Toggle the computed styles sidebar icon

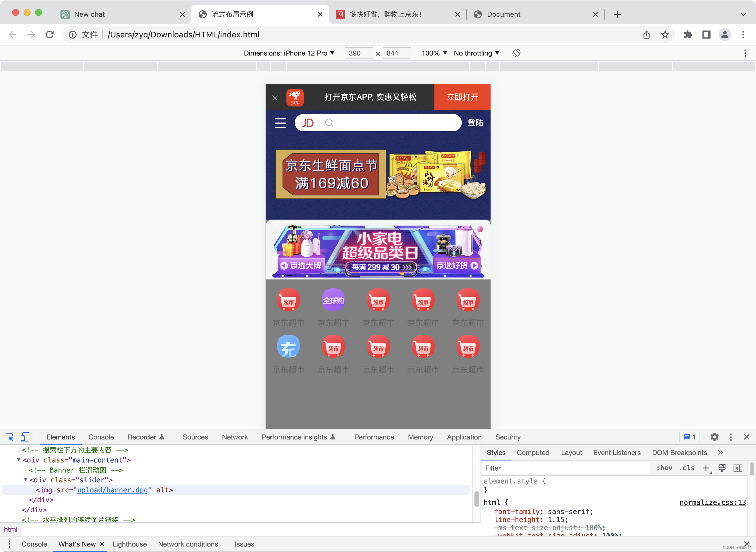tap(738, 468)
